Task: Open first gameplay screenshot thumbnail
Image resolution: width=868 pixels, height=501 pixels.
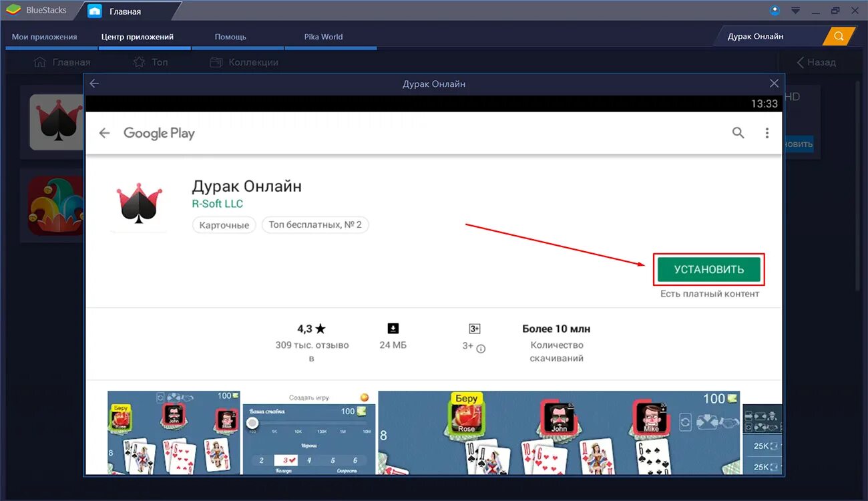Action: (x=174, y=432)
